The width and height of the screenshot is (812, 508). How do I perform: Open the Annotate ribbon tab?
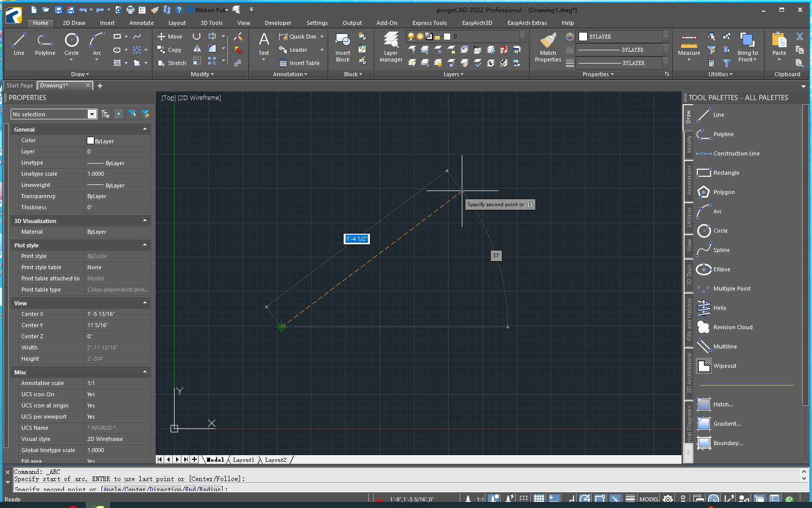pyautogui.click(x=141, y=23)
